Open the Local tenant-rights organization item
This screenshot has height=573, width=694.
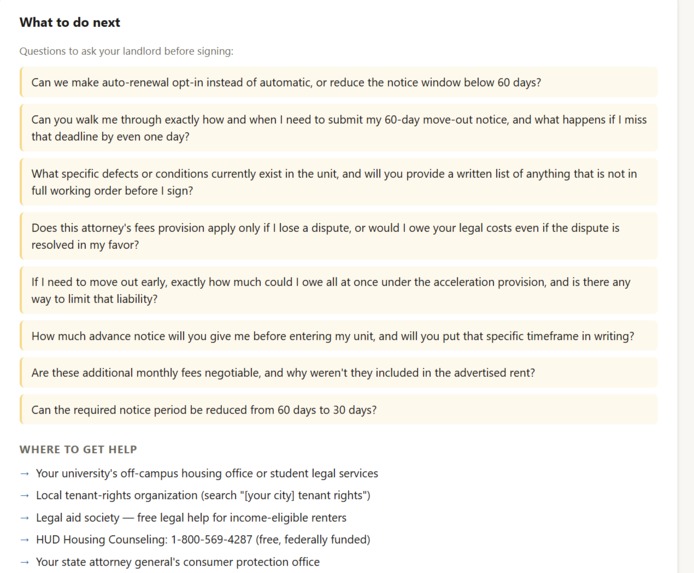pyautogui.click(x=203, y=496)
